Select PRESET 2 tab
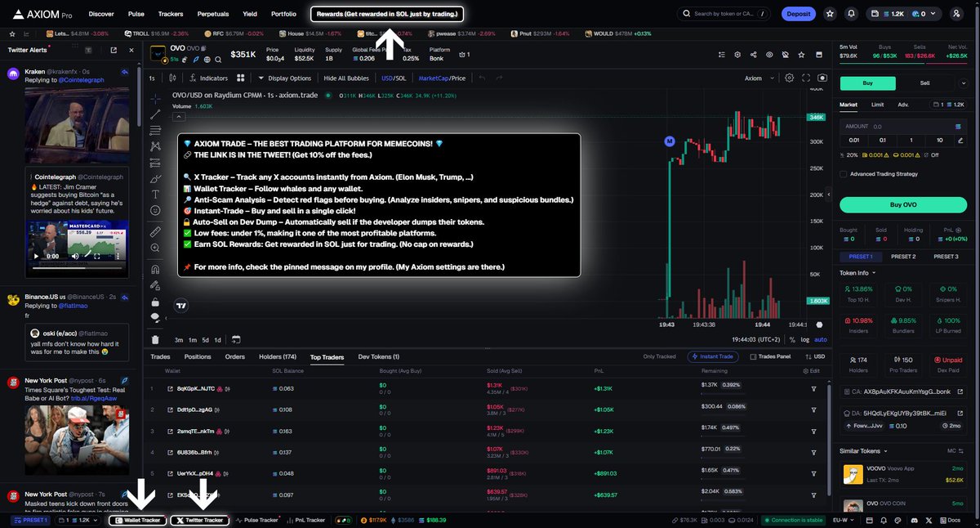980x528 pixels. (903, 257)
